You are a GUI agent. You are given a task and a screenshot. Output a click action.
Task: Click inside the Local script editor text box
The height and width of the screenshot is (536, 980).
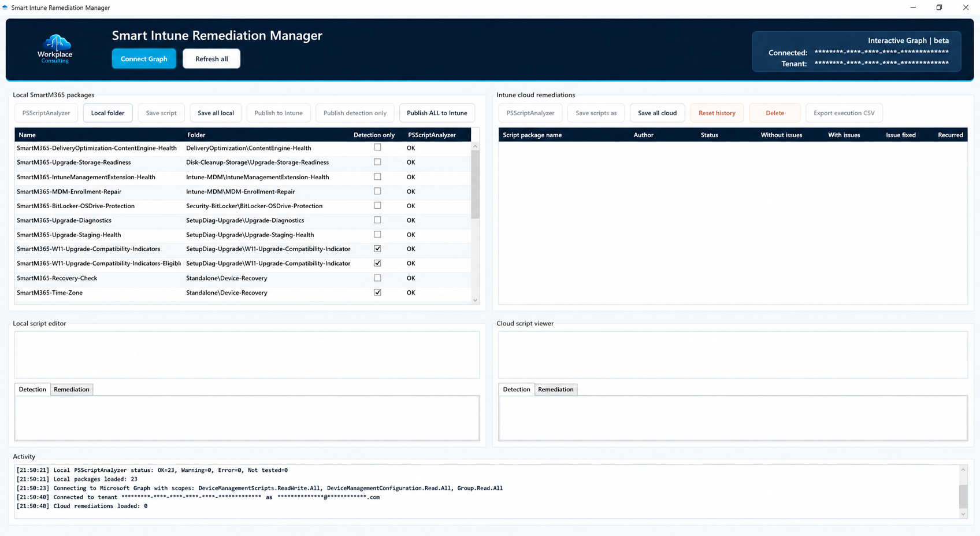[247, 354]
